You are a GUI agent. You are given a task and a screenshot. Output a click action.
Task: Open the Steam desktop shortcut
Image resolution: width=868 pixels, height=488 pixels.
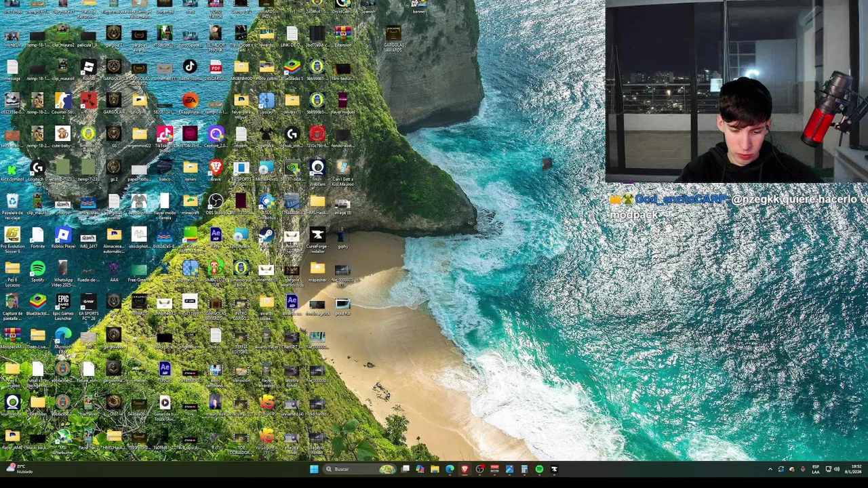coord(267,238)
